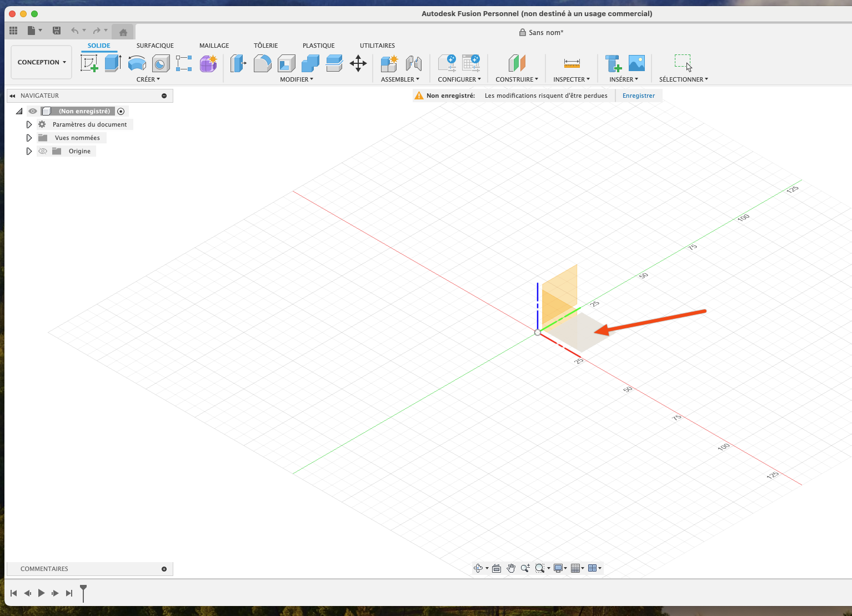Switch to the UTILITAIRES tab
Screen dimensions: 852x616
(378, 46)
